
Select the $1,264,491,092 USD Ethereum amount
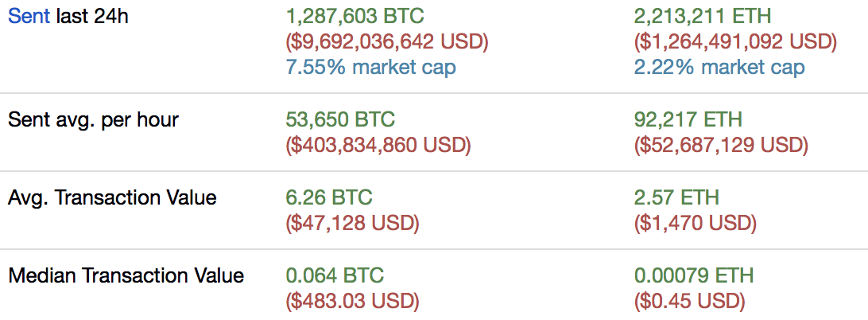(x=735, y=41)
